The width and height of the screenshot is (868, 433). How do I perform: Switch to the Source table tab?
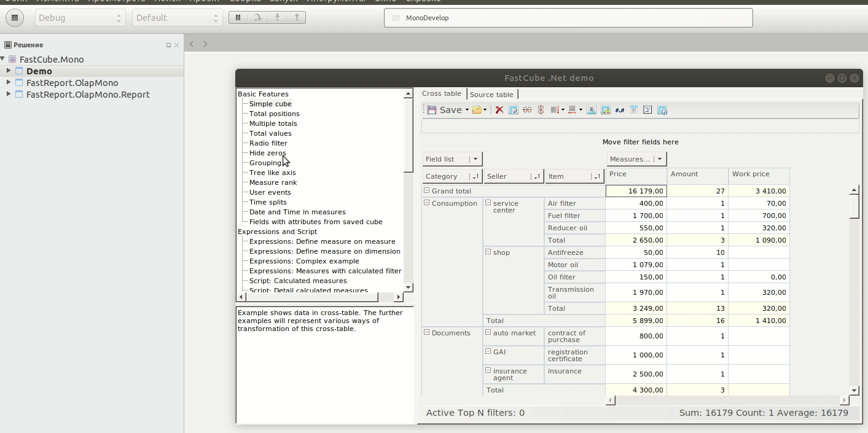tap(491, 94)
